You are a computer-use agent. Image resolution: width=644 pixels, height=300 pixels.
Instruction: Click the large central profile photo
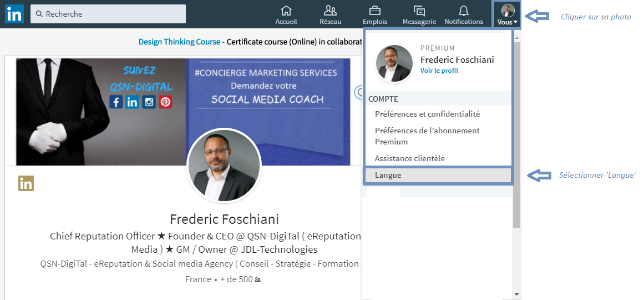click(224, 166)
